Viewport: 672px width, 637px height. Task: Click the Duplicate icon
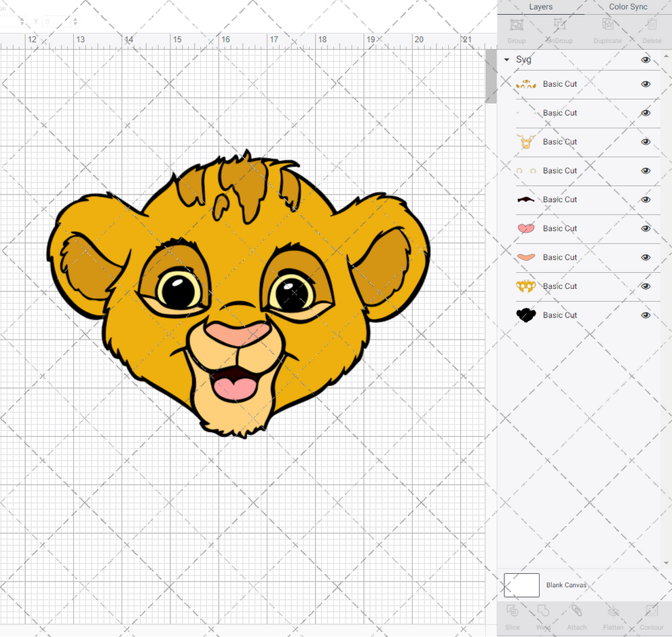(607, 29)
